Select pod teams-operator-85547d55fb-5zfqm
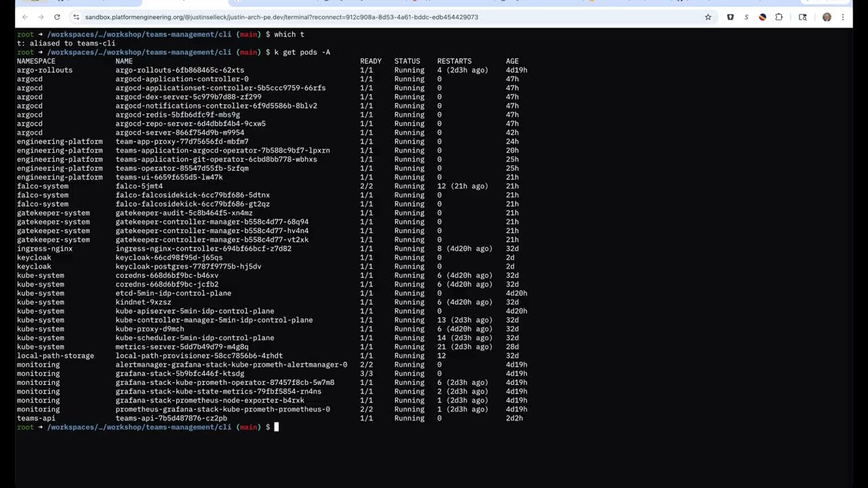 tap(182, 168)
